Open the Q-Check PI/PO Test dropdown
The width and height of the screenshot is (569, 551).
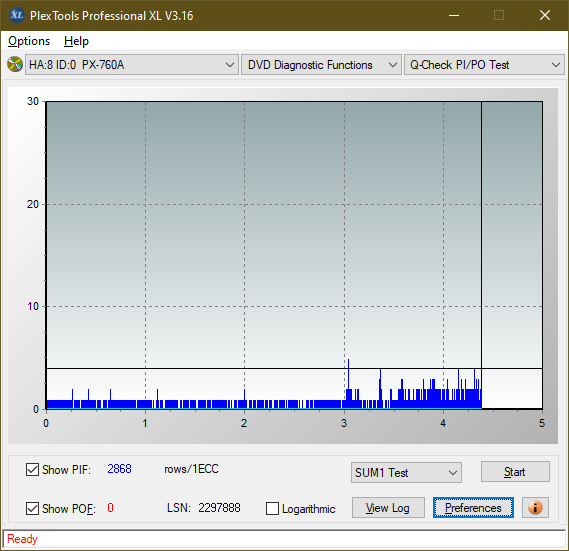pos(484,65)
